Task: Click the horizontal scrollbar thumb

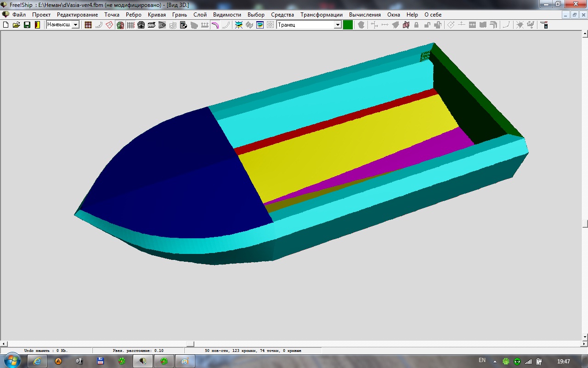Action: 190,344
